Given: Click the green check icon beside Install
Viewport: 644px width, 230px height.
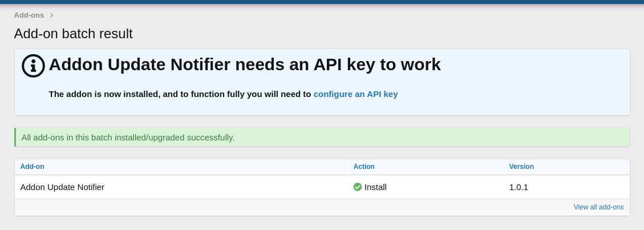Looking at the screenshot, I should (358, 187).
